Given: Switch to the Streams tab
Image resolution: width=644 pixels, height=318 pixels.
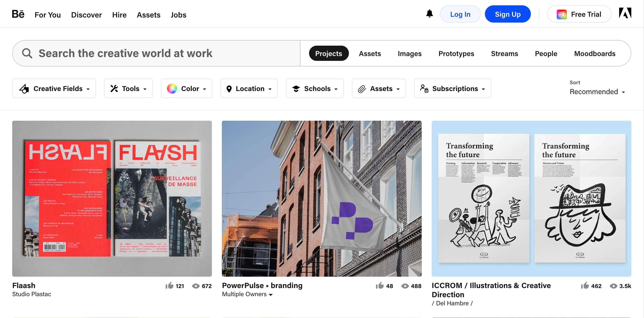Looking at the screenshot, I should coord(504,54).
